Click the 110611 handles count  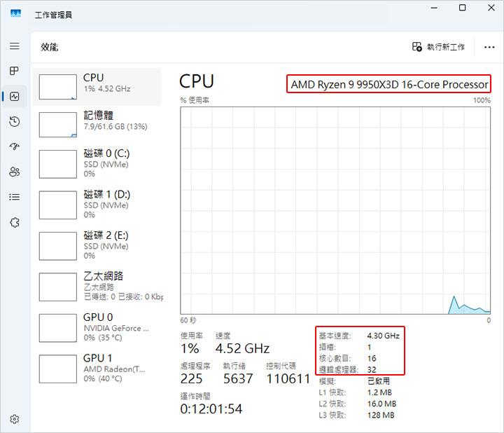[288, 378]
